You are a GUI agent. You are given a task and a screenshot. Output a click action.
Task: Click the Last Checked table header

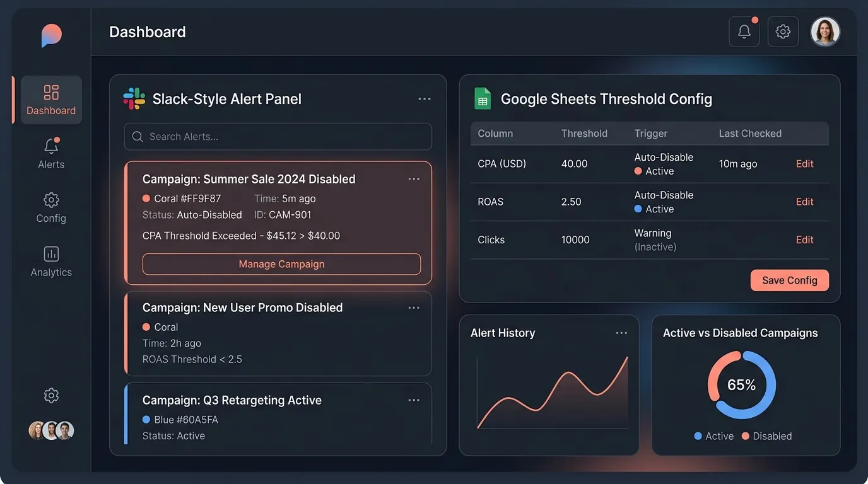[x=750, y=134]
